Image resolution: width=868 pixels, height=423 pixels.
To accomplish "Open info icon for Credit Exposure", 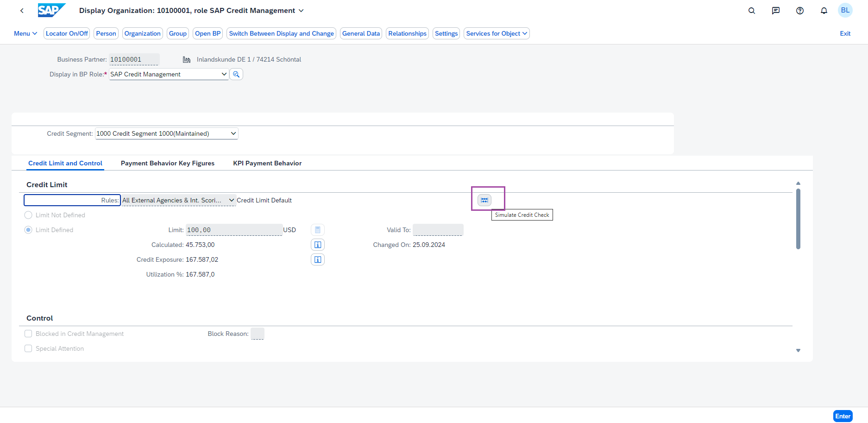I will 318,259.
